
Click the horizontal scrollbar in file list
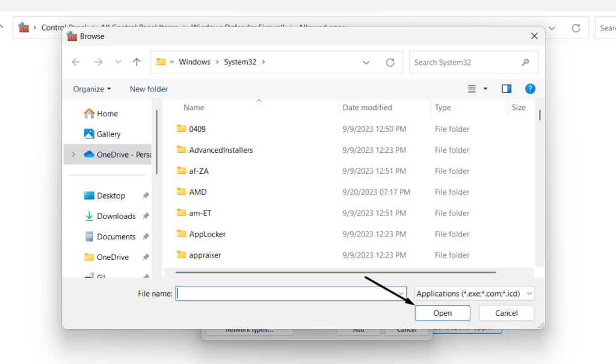pyautogui.click(x=335, y=272)
